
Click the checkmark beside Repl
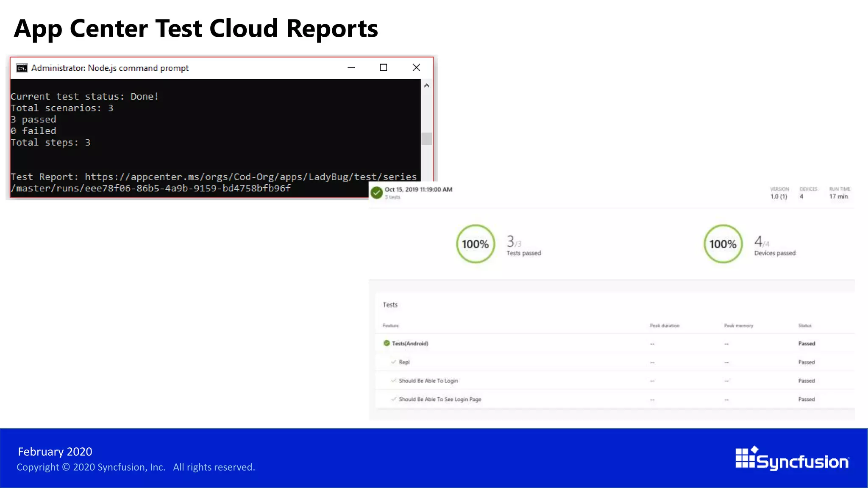pyautogui.click(x=394, y=362)
